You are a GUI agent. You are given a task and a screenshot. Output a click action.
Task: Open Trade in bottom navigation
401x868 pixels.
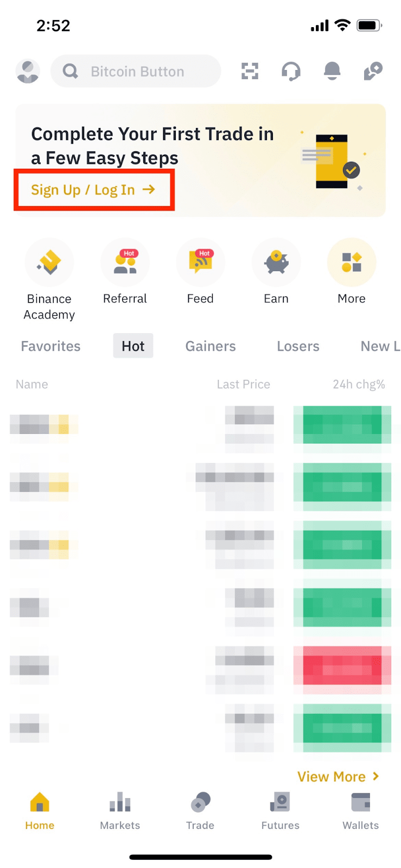(200, 810)
